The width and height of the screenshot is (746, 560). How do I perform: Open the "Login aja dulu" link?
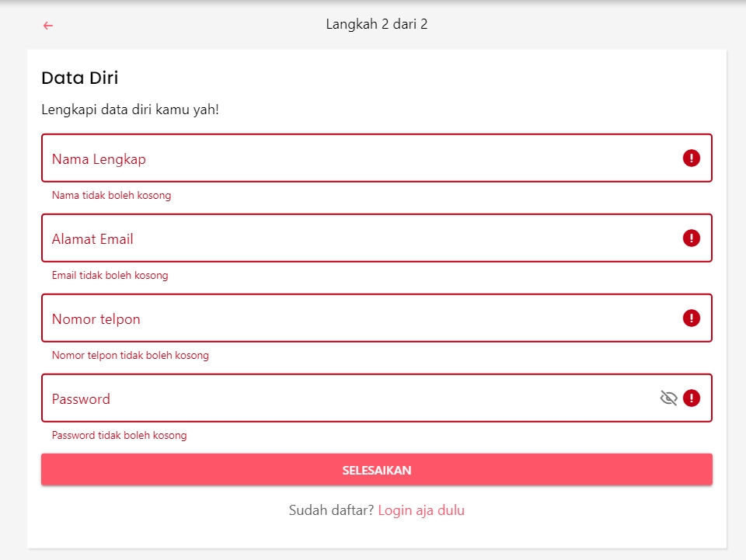421,510
